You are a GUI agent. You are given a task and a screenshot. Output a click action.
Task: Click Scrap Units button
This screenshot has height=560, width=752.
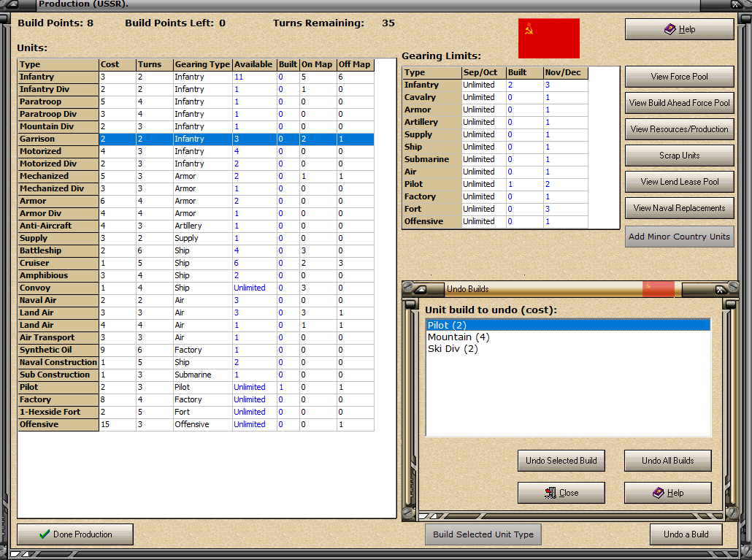679,156
